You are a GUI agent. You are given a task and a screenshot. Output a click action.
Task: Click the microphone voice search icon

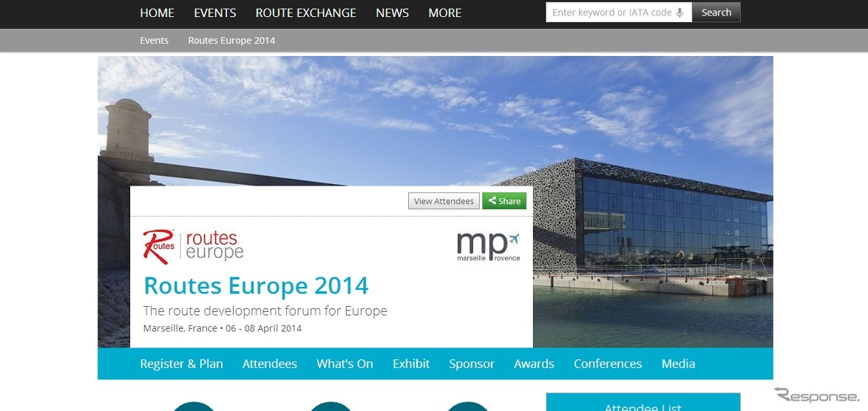pos(679,13)
